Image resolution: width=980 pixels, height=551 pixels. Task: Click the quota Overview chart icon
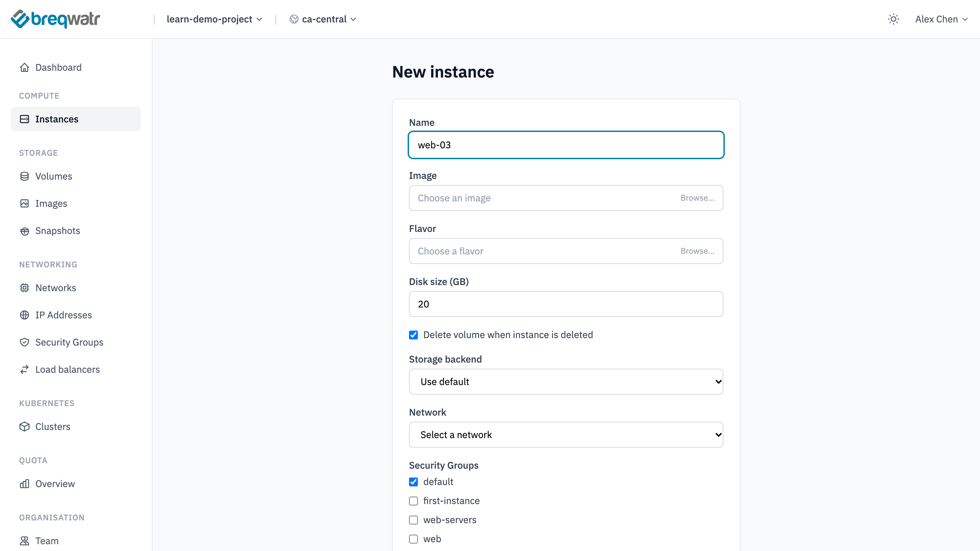pyautogui.click(x=24, y=484)
